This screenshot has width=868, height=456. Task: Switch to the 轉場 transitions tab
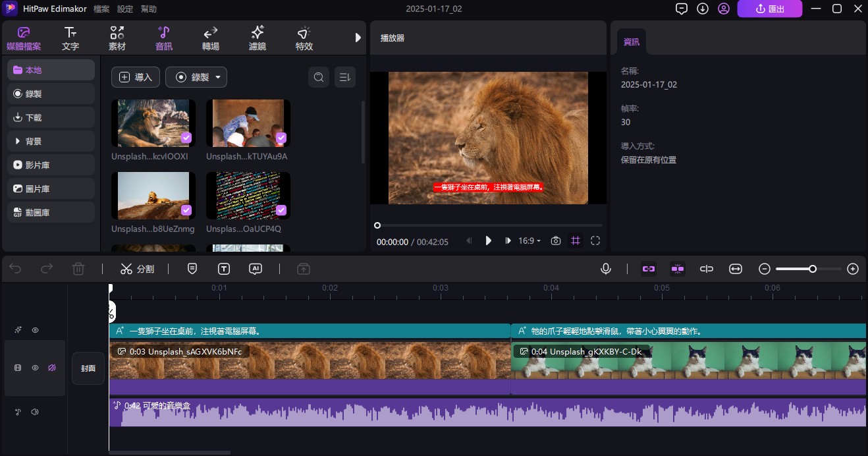click(x=211, y=39)
